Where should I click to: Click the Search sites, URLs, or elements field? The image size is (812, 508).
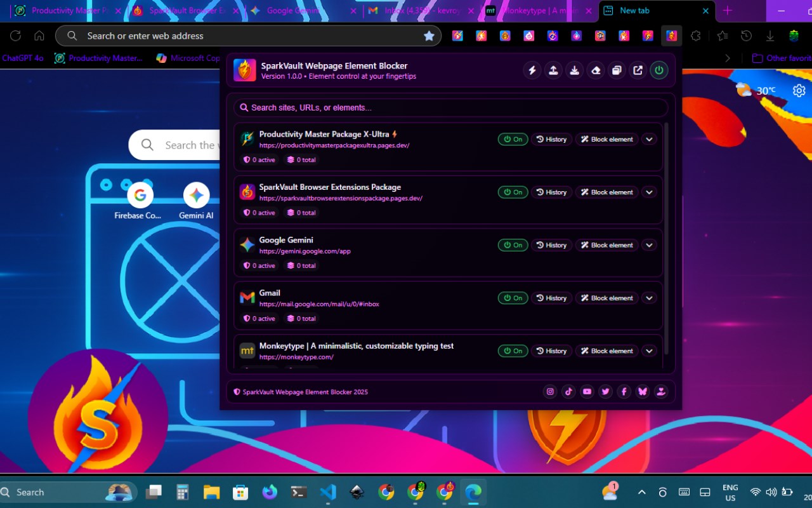pos(451,107)
